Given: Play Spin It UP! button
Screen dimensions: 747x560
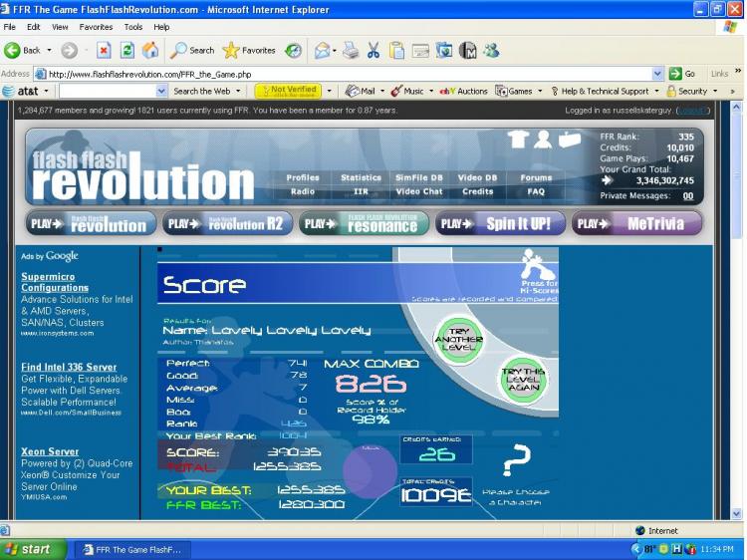Looking at the screenshot, I should (500, 223).
